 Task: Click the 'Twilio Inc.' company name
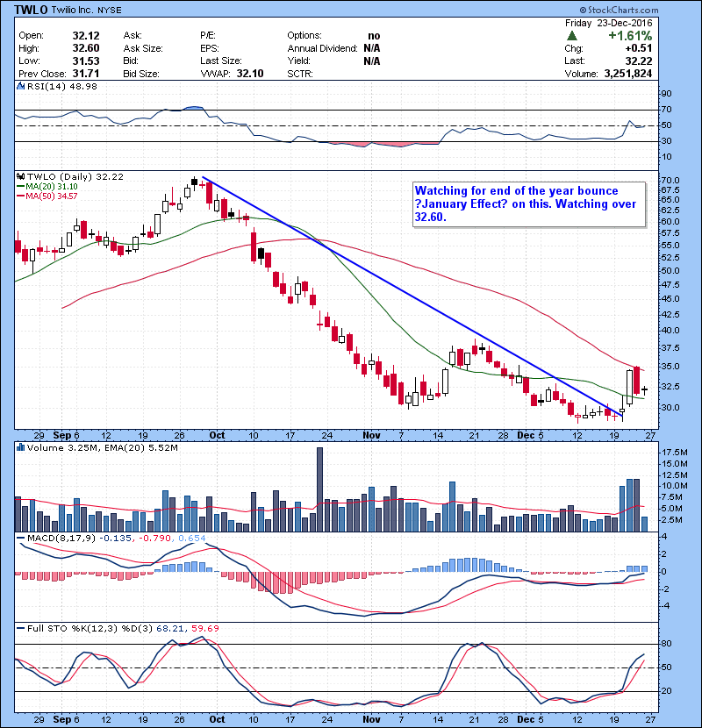click(x=72, y=10)
